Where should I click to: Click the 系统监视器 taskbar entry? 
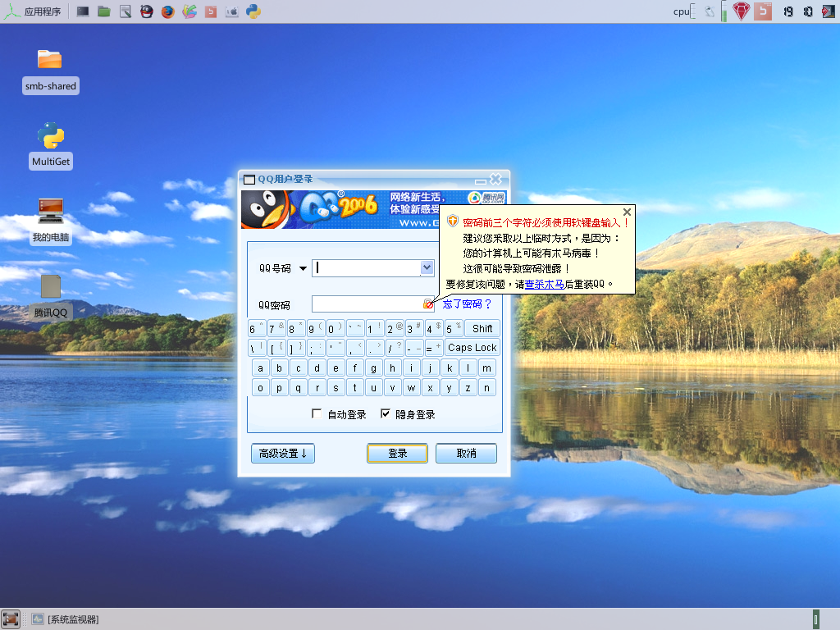click(65, 619)
